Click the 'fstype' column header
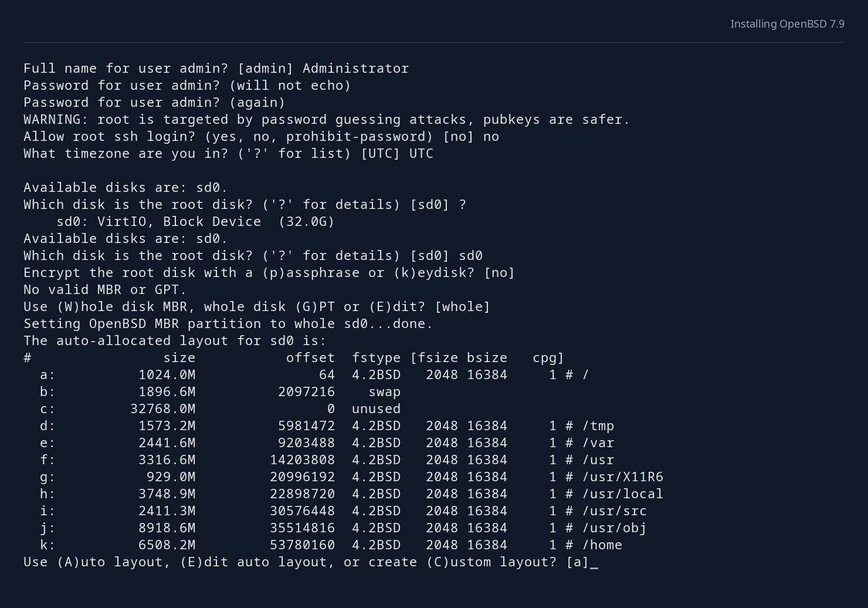Image resolution: width=868 pixels, height=608 pixels. 376,357
